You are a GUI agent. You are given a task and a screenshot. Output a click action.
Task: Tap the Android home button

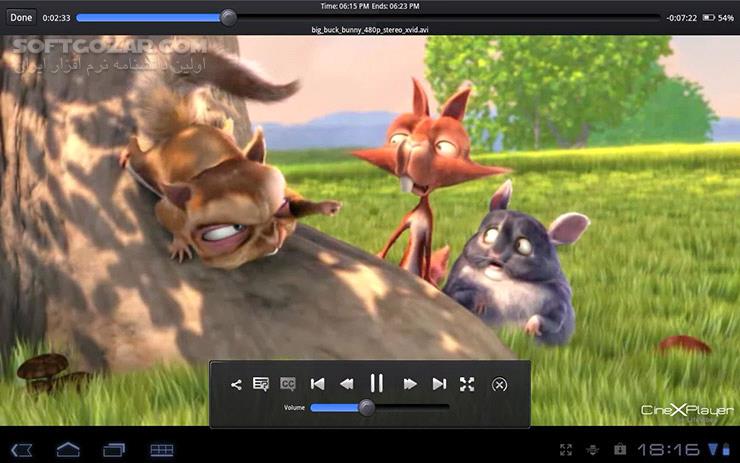pyautogui.click(x=68, y=449)
